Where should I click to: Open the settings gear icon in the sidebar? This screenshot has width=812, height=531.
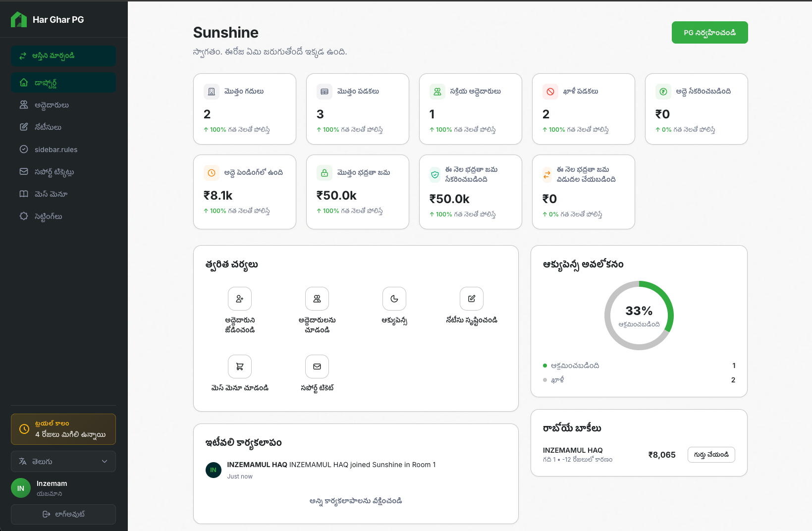click(23, 216)
